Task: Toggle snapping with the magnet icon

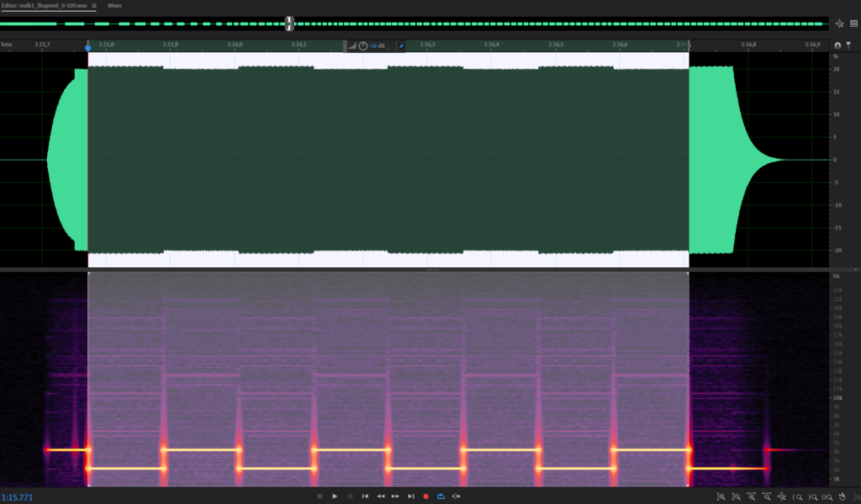Action: tap(837, 45)
